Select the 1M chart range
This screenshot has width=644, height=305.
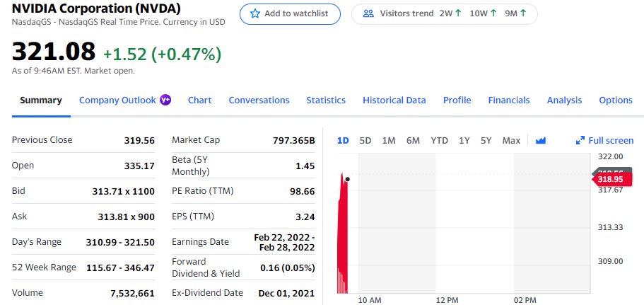[x=389, y=141]
